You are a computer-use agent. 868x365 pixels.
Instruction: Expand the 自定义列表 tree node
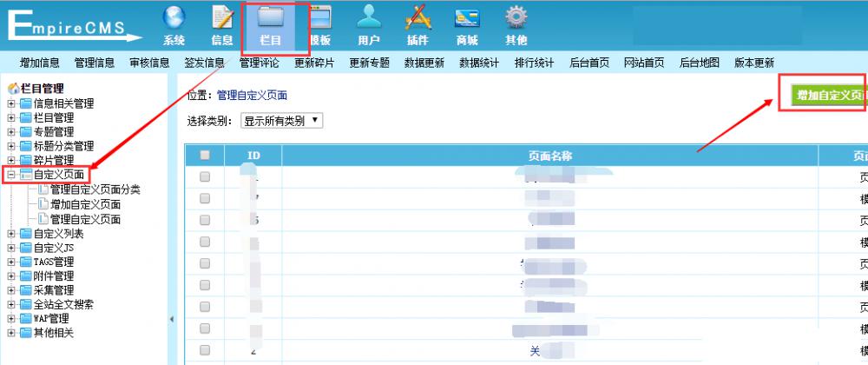point(11,234)
